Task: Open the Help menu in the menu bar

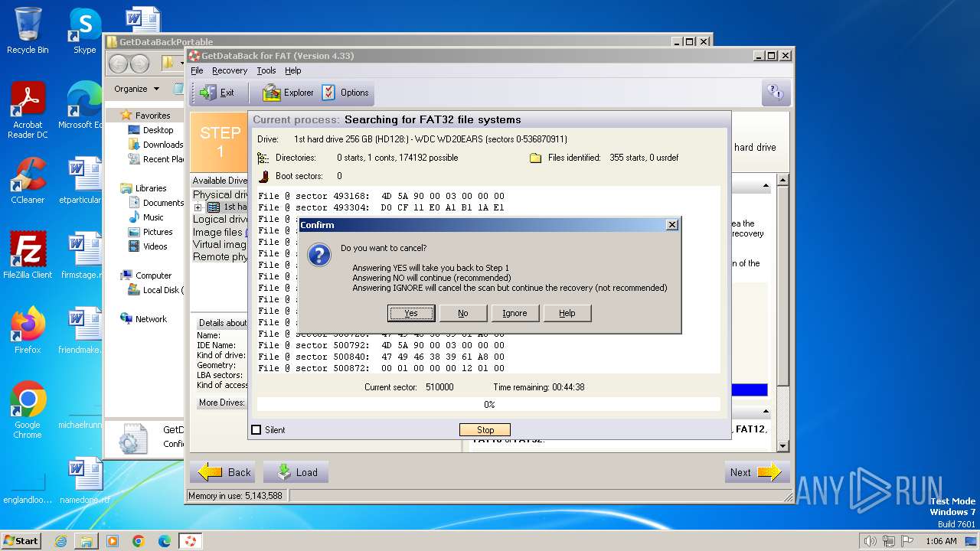Action: (x=293, y=70)
